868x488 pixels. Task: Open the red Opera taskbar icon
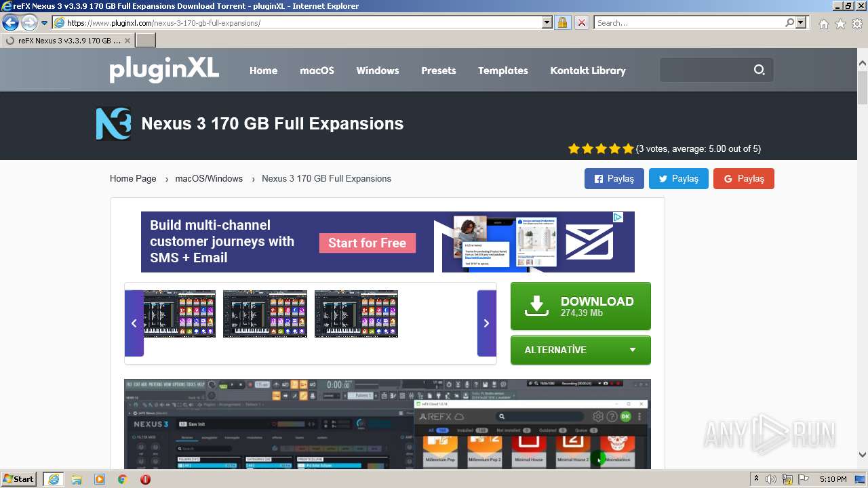[145, 479]
